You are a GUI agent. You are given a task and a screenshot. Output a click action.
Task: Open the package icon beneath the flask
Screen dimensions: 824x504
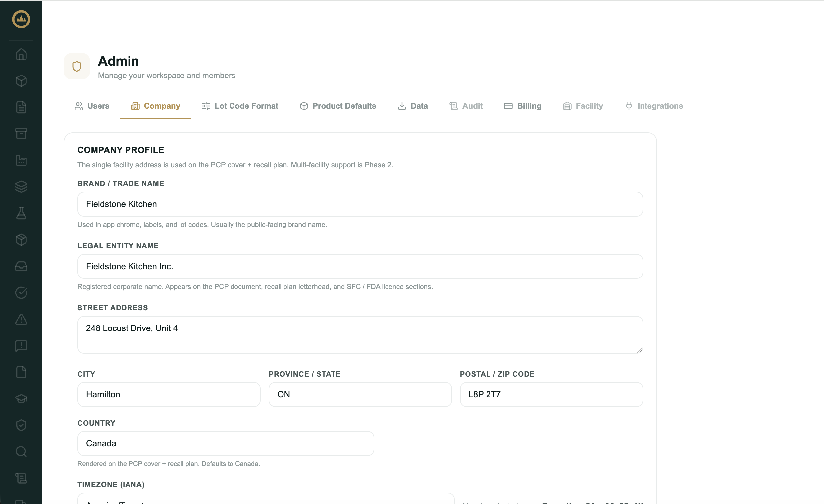21,240
